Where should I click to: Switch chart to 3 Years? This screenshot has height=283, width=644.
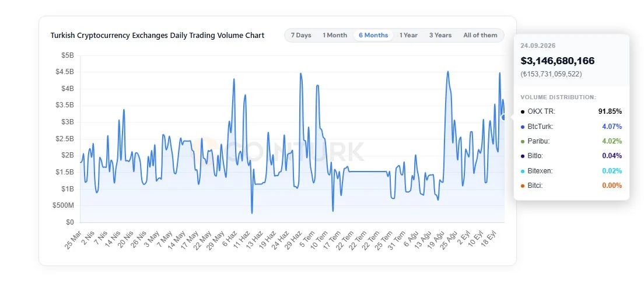[x=440, y=36]
